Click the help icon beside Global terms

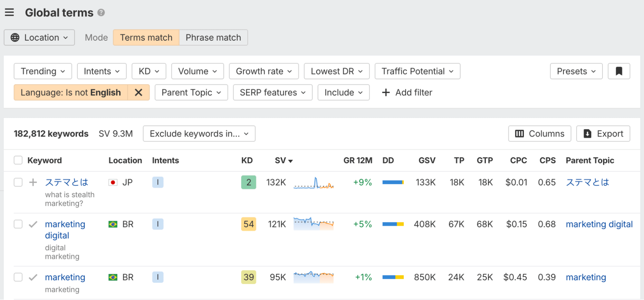101,13
